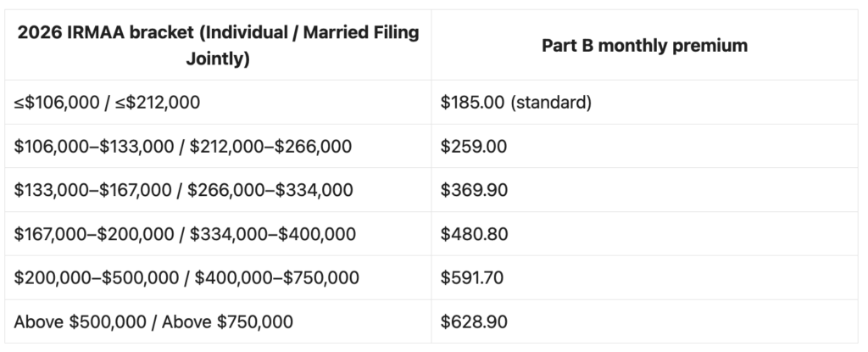Click the Above $750,000 joint filing text
The width and height of the screenshot is (868, 352).
pyautogui.click(x=227, y=321)
